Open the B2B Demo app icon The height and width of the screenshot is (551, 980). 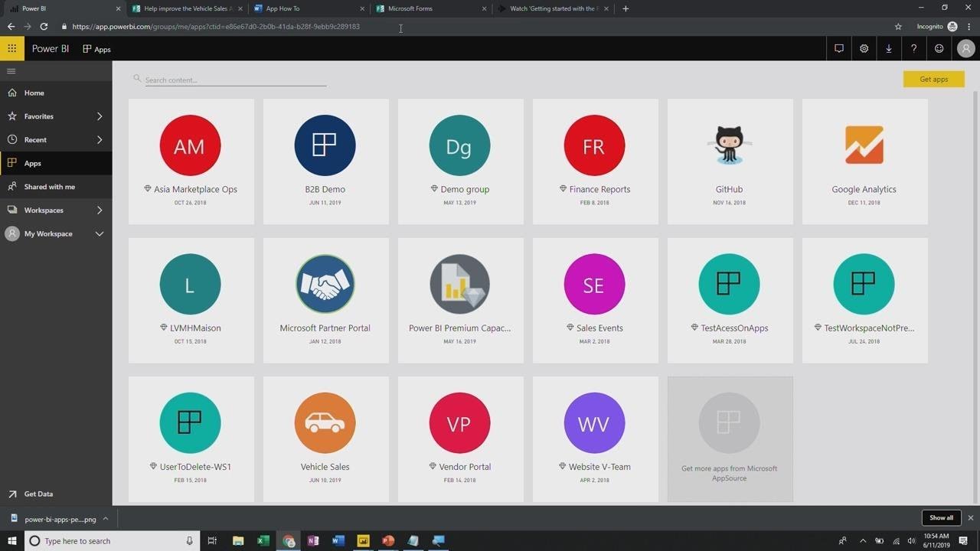pos(325,145)
